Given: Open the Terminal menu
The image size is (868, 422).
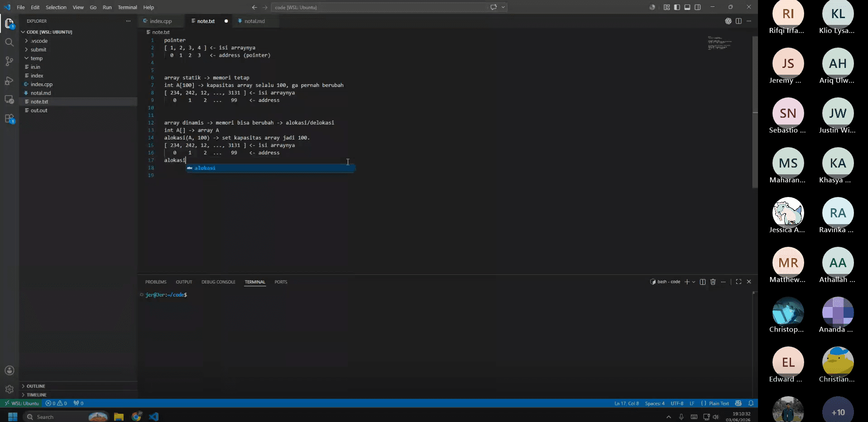Looking at the screenshot, I should click(x=127, y=7).
